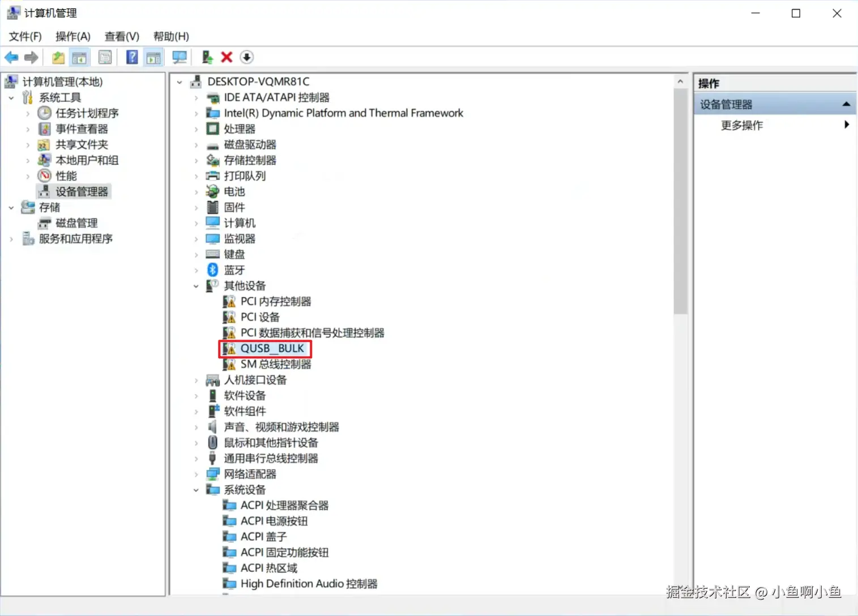Collapse the 设备管理器 section in the actions pane
858x616 pixels.
(x=846, y=104)
